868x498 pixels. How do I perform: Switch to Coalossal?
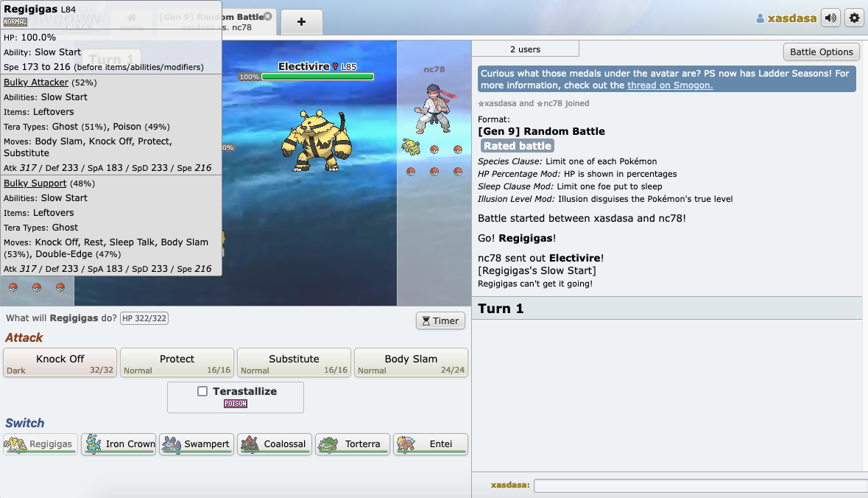pyautogui.click(x=275, y=444)
